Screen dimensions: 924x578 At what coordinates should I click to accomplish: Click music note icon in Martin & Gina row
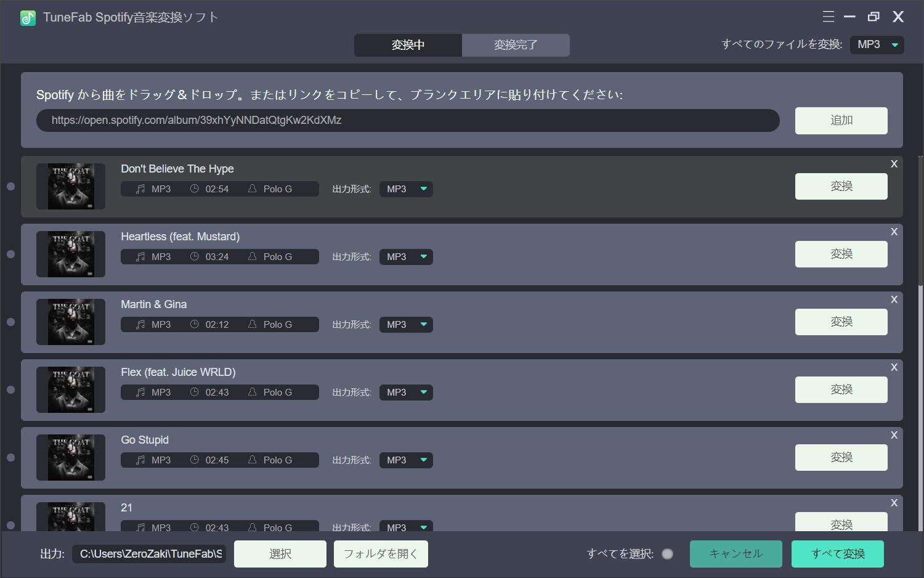click(140, 325)
